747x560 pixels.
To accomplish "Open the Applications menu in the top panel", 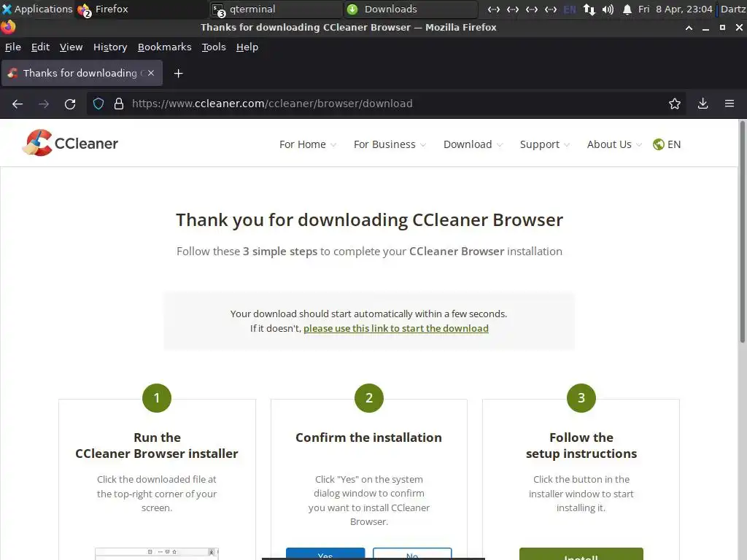I will tap(37, 9).
